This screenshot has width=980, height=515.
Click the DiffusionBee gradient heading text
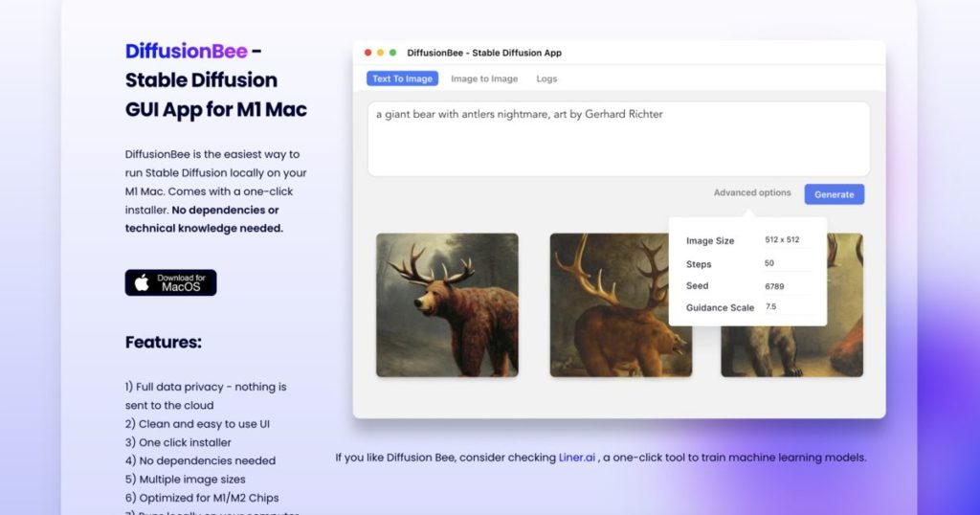pyautogui.click(x=187, y=51)
